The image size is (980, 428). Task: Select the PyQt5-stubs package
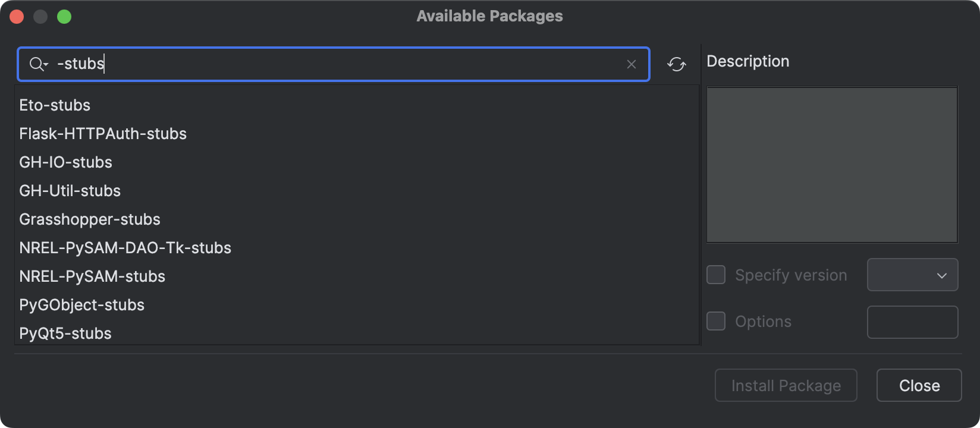click(x=65, y=333)
